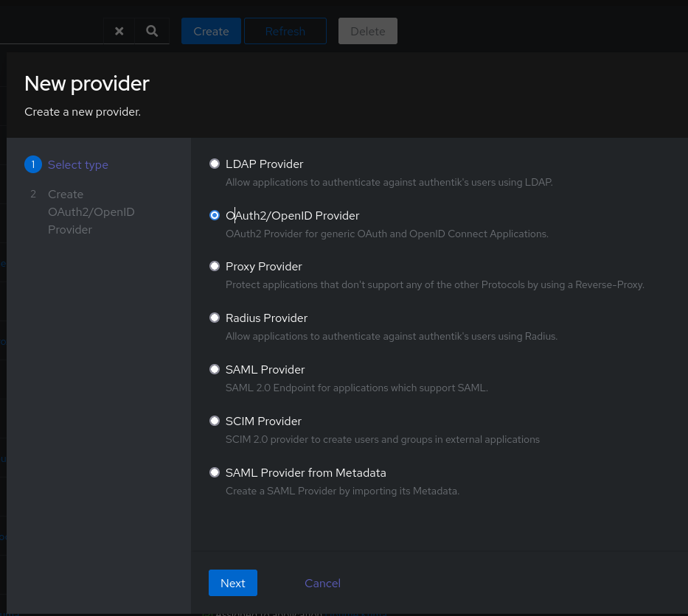Choose the Proxy Provider radio option
The height and width of the screenshot is (616, 688).
click(x=215, y=266)
